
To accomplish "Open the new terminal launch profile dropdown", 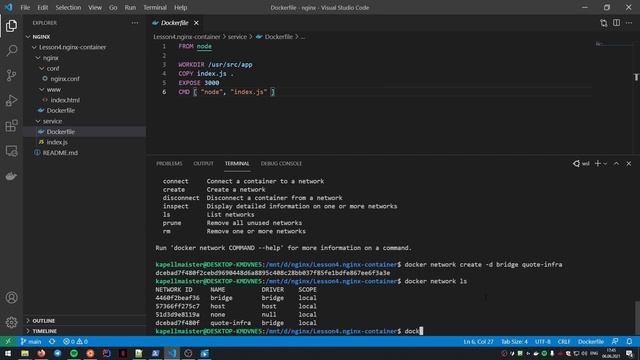I will pyautogui.click(x=605, y=163).
